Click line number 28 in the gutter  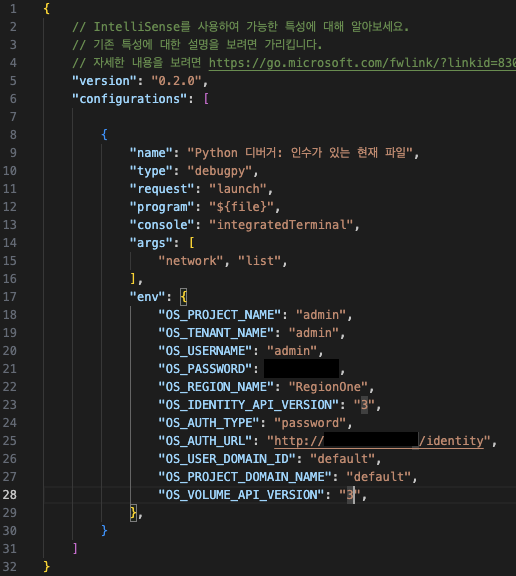point(10,495)
